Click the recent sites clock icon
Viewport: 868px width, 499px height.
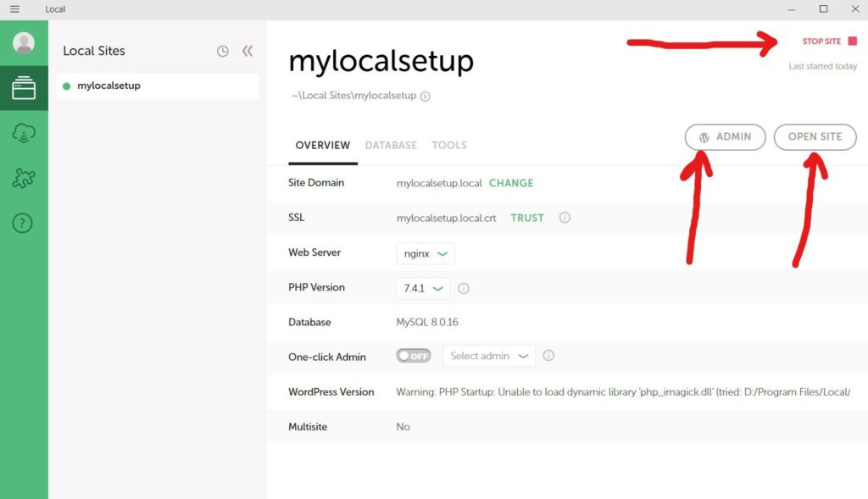(x=223, y=52)
